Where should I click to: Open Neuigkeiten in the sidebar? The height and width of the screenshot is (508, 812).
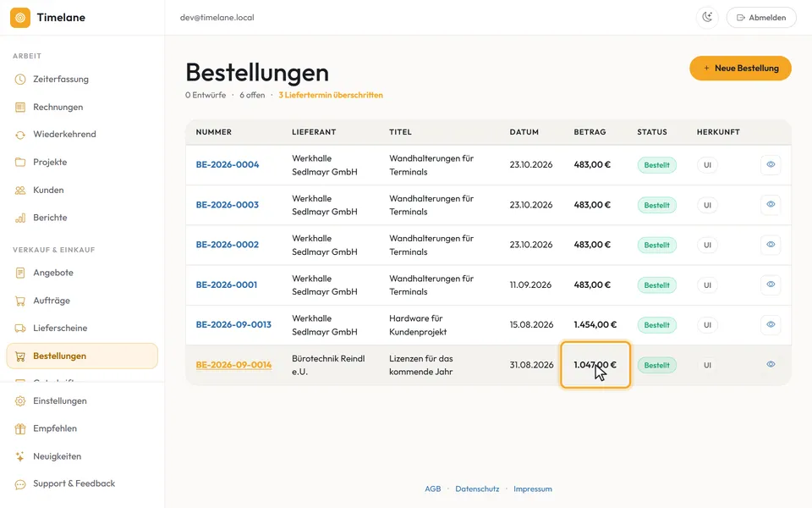click(82, 456)
